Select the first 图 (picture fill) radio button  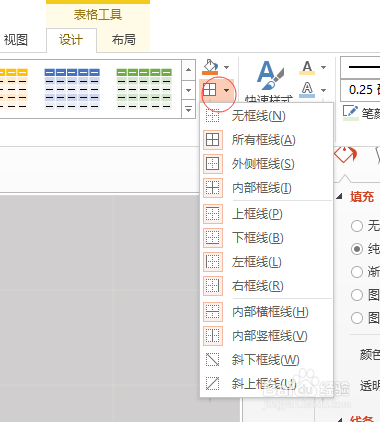357,295
